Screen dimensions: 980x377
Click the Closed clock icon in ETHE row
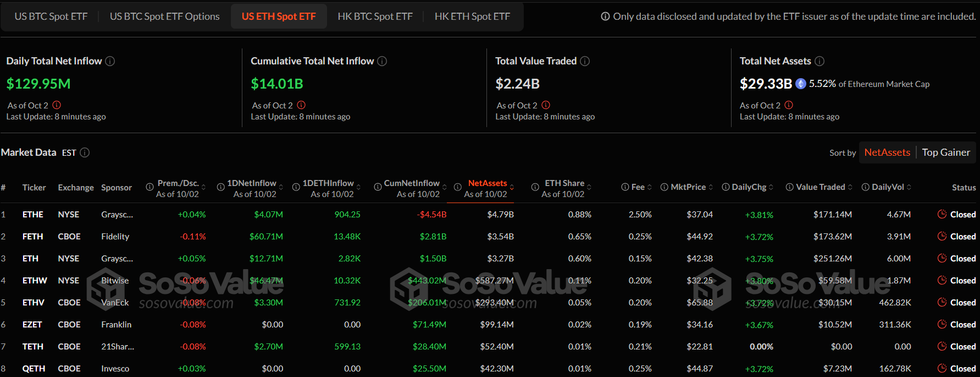tap(942, 214)
